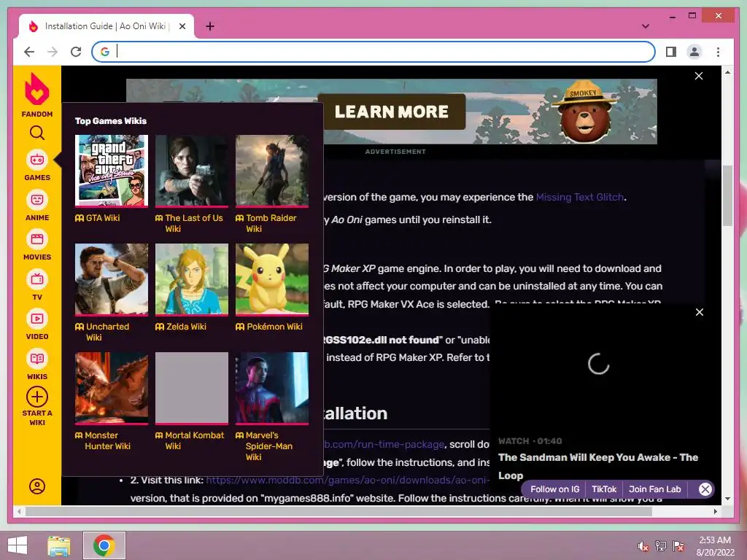Click the Start a Wiki plus icon
The image size is (747, 560).
(x=36, y=397)
